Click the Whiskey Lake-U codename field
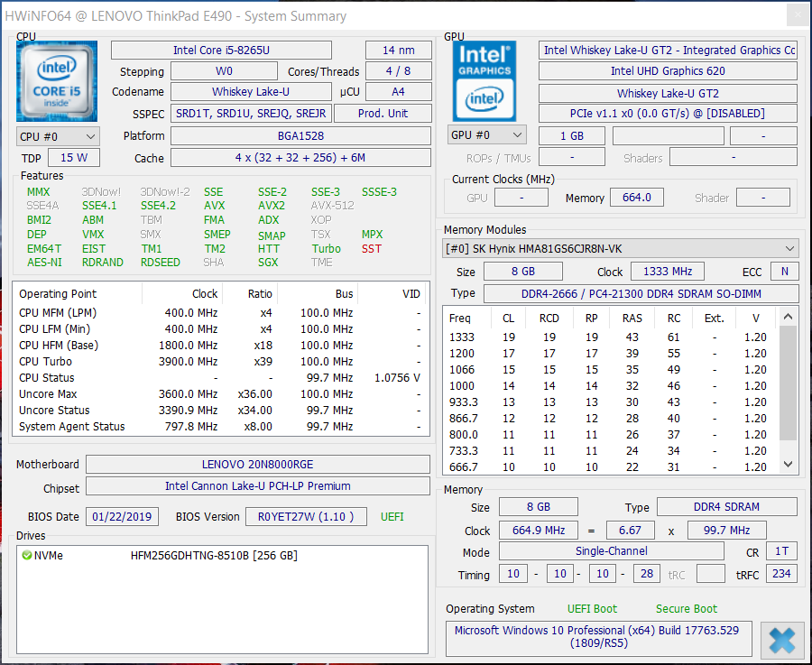812x665 pixels. 251,92
